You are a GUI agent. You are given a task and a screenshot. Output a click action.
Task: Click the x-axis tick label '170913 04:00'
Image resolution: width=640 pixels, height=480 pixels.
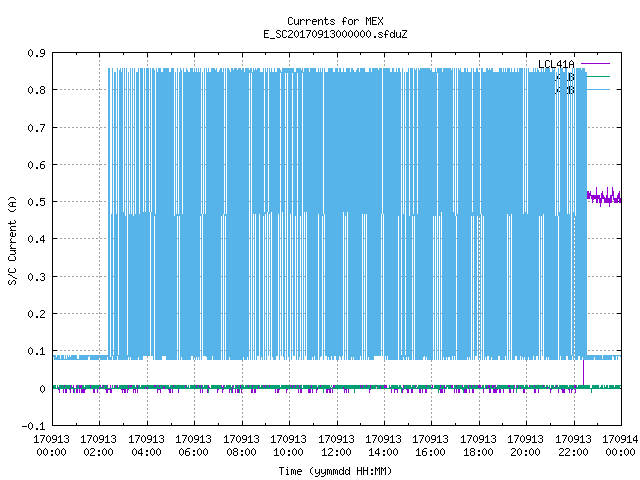pyautogui.click(x=146, y=446)
